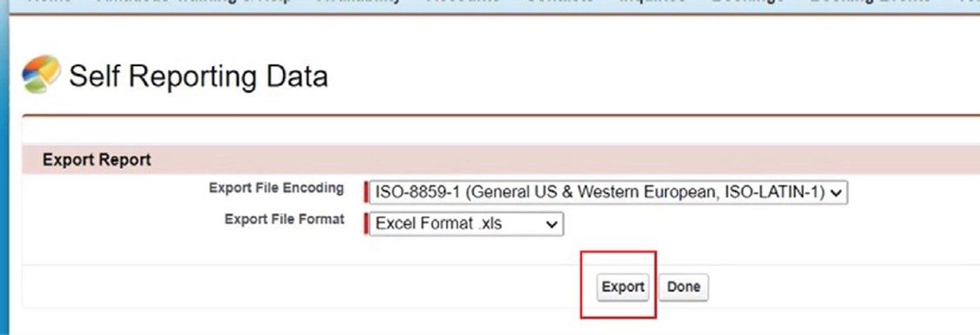The height and width of the screenshot is (335, 980).
Task: Click the Export button
Action: 623,287
